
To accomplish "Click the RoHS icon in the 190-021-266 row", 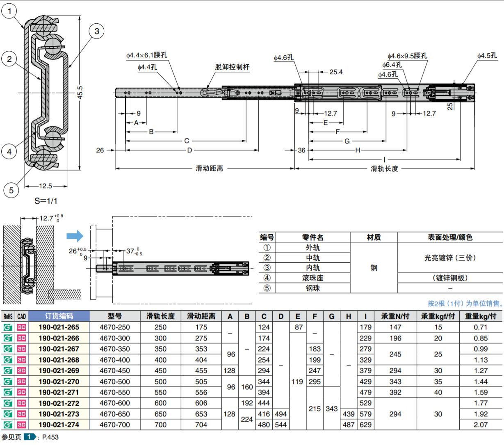I will pyautogui.click(x=8, y=338).
